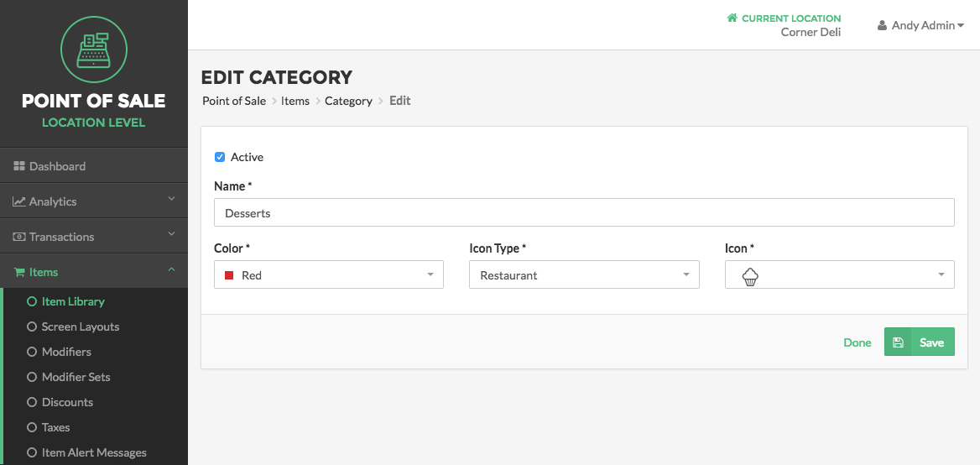Click the Done link
The image size is (980, 465).
(857, 342)
